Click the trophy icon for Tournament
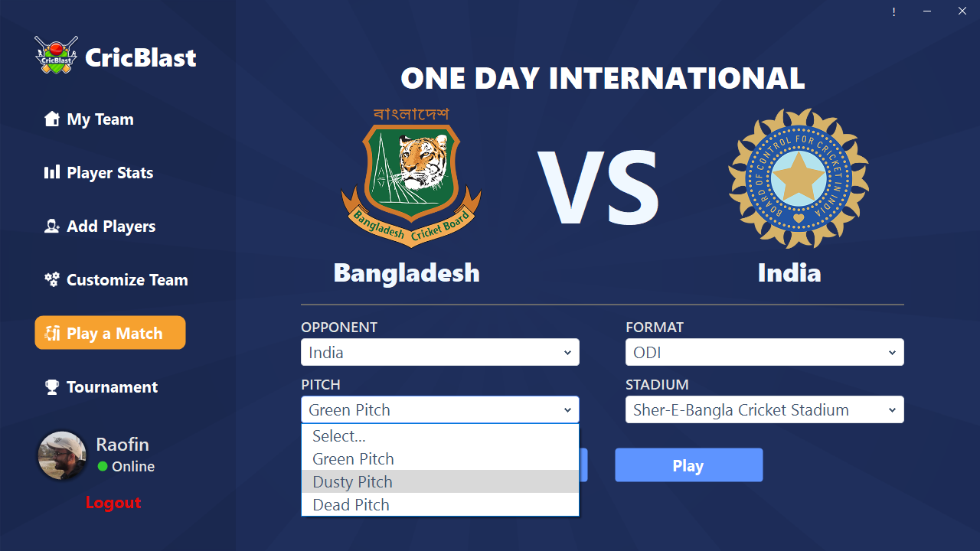The image size is (980, 551). pyautogui.click(x=52, y=386)
